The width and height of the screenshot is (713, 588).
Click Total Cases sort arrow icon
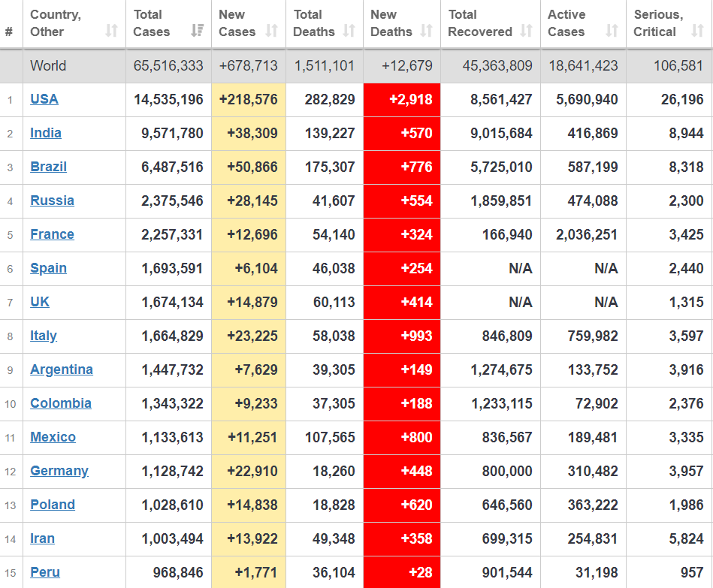coord(197,32)
